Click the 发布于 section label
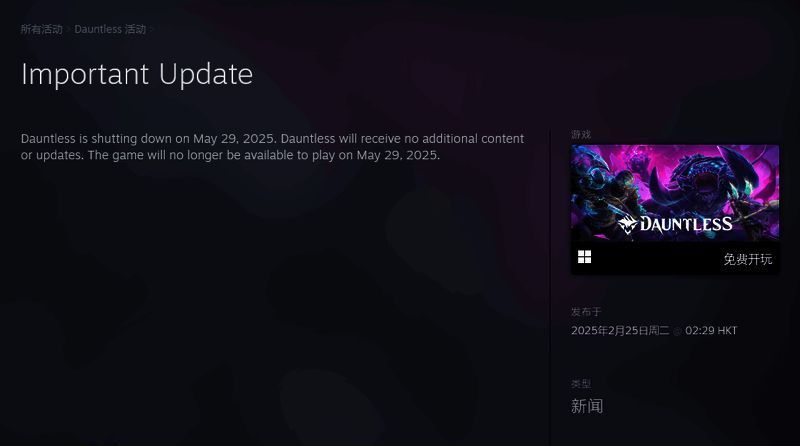This screenshot has height=446, width=800. [x=586, y=311]
